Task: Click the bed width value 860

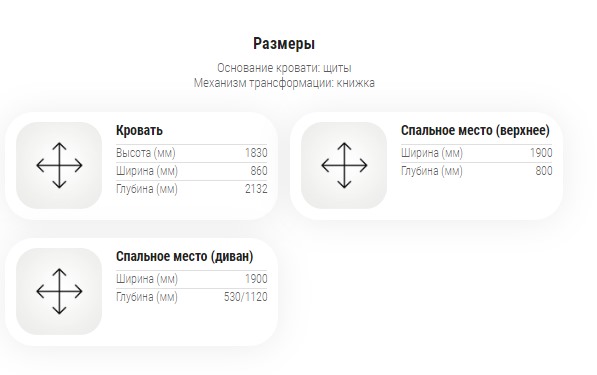Action: pos(259,171)
